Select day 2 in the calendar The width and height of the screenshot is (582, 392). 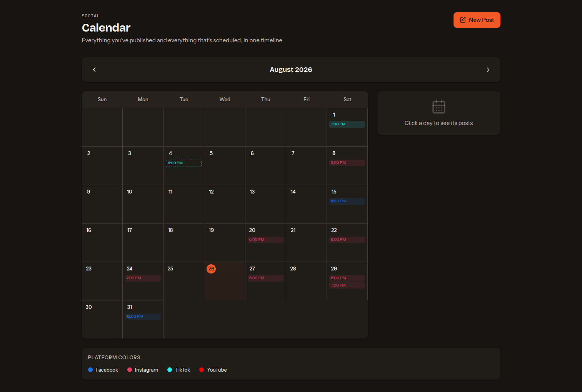pos(102,165)
